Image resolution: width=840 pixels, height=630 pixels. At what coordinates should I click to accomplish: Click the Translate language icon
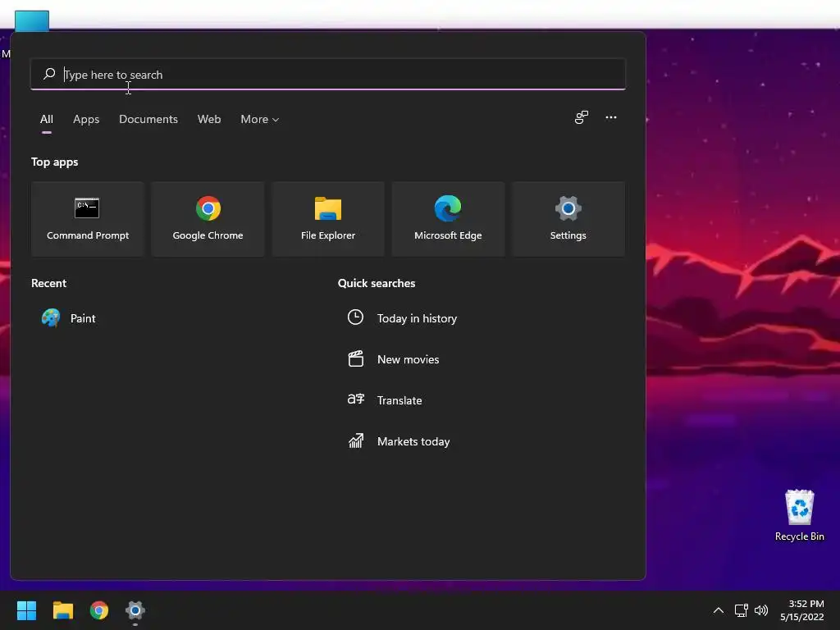[356, 399]
